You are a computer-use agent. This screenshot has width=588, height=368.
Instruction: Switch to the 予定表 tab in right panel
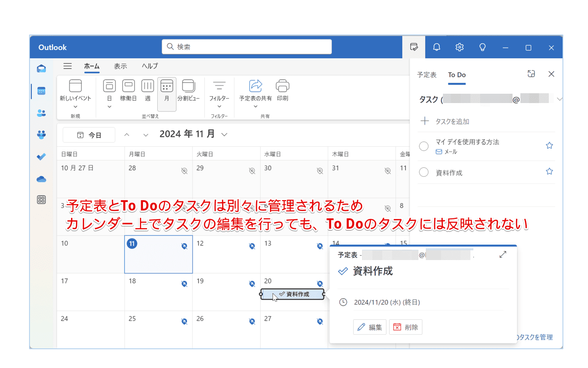point(427,75)
